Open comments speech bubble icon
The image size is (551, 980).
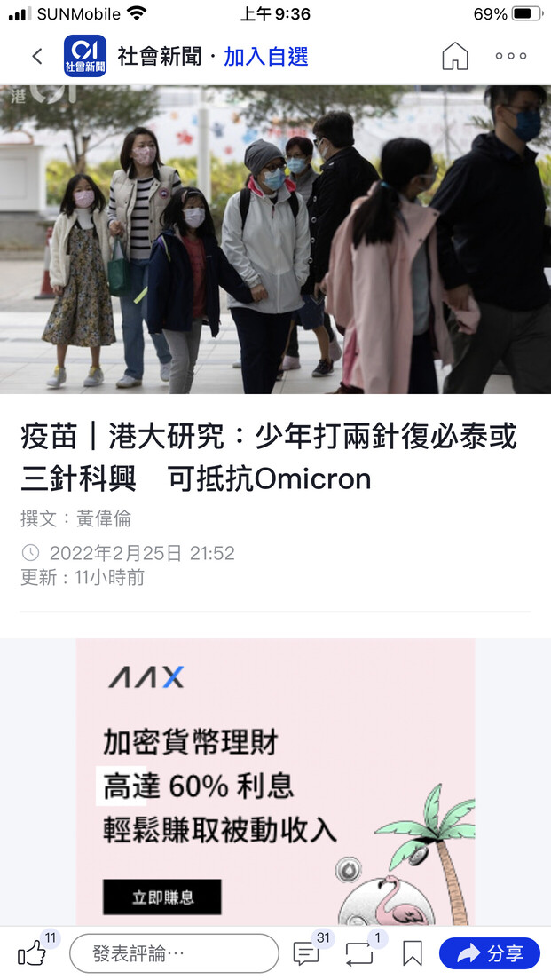click(306, 953)
